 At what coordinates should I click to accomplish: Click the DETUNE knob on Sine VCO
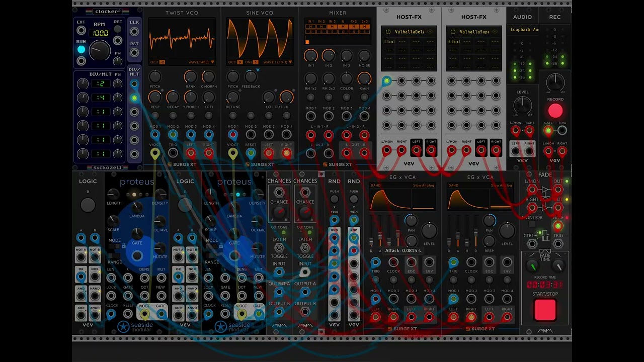(x=233, y=97)
